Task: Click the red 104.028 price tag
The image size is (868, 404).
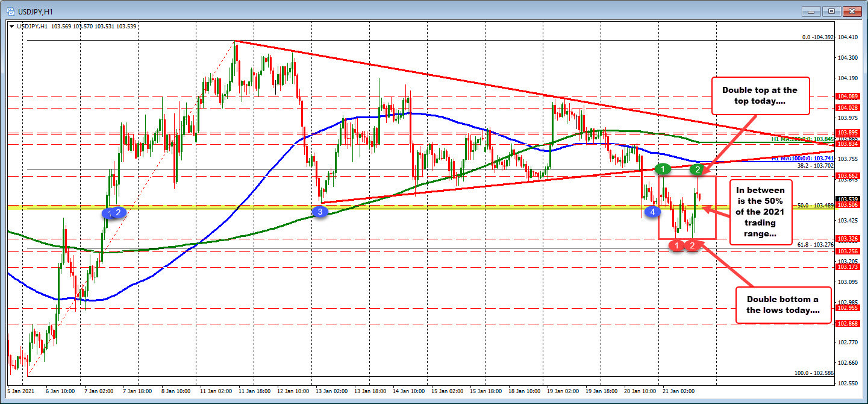Action: coord(848,108)
